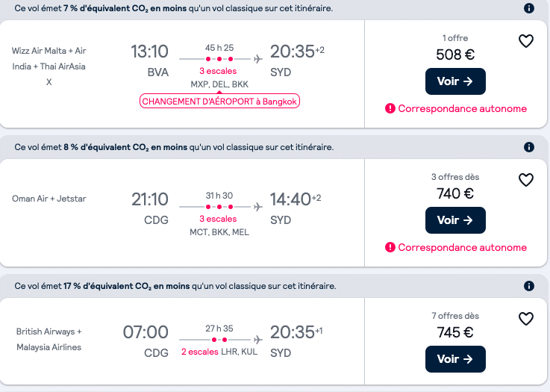Favorite the 508 € Wizz Air flight

pos(526,41)
